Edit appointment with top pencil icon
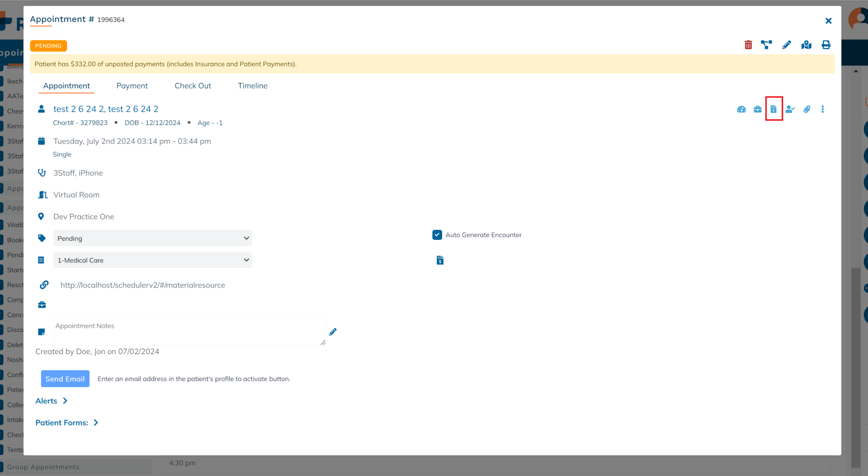This screenshot has height=476, width=868. 786,45
